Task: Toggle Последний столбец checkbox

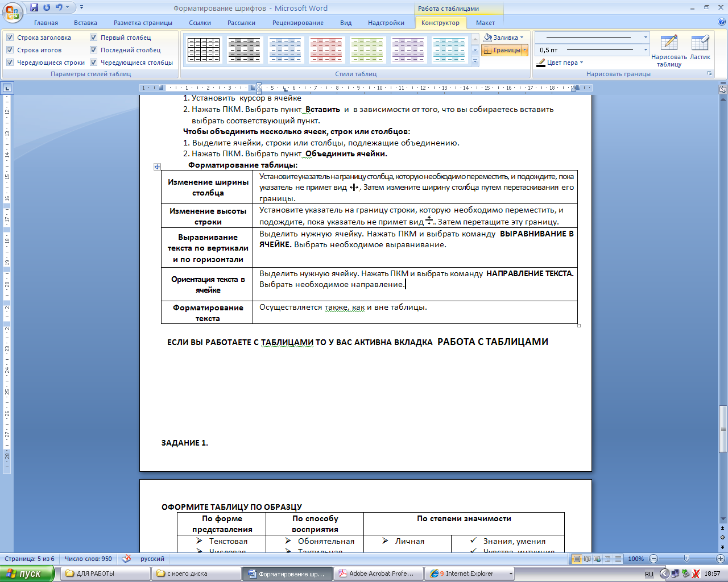Action: click(x=94, y=50)
